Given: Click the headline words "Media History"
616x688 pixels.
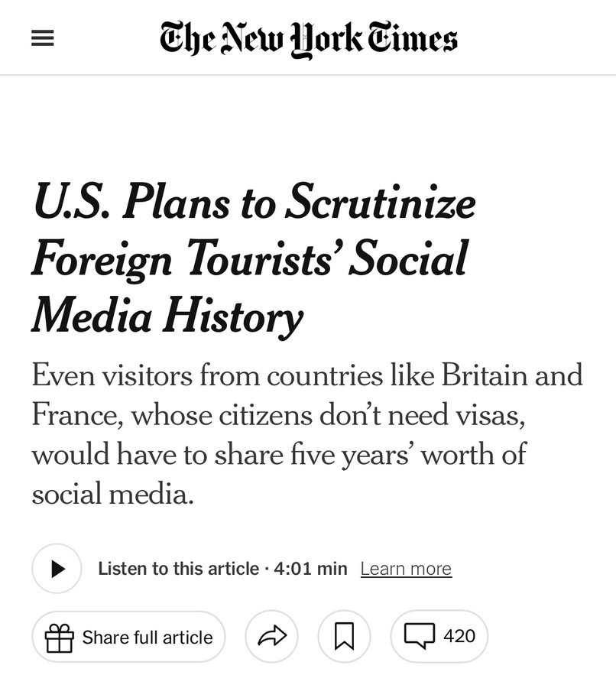Looking at the screenshot, I should pyautogui.click(x=167, y=315).
